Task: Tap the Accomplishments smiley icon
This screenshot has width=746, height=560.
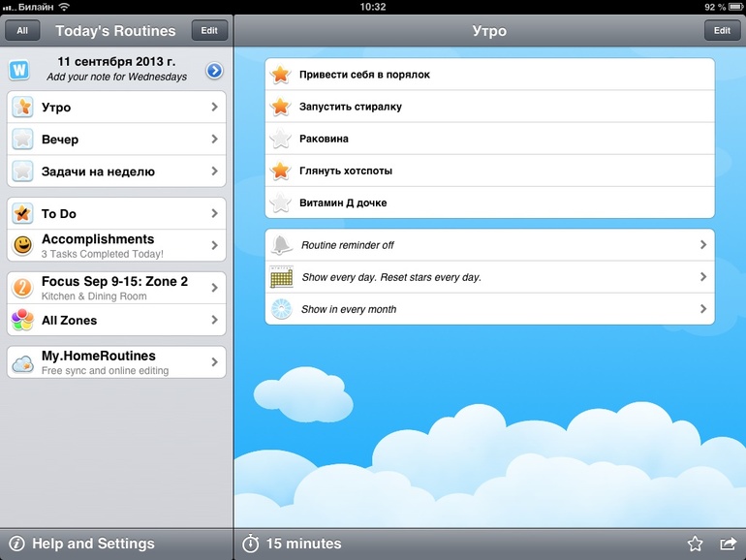Action: coord(22,246)
